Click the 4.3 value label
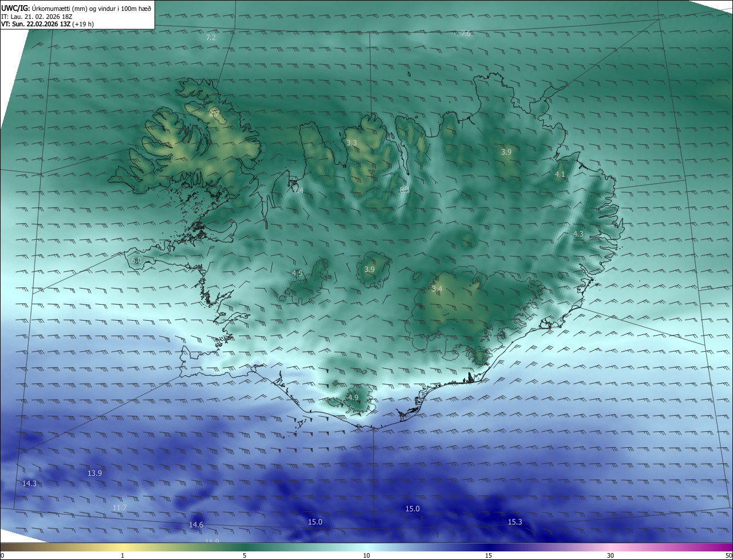Screen dimensions: 733x560 coord(578,234)
